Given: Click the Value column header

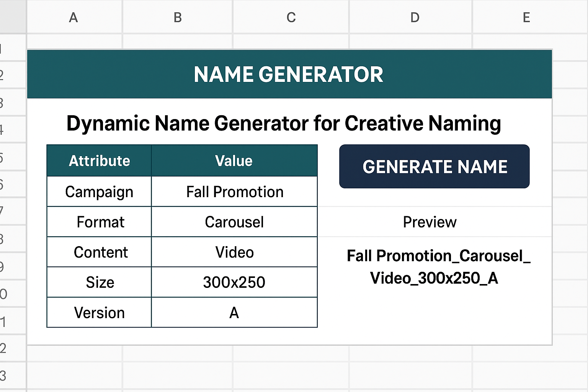Looking at the screenshot, I should (234, 161).
